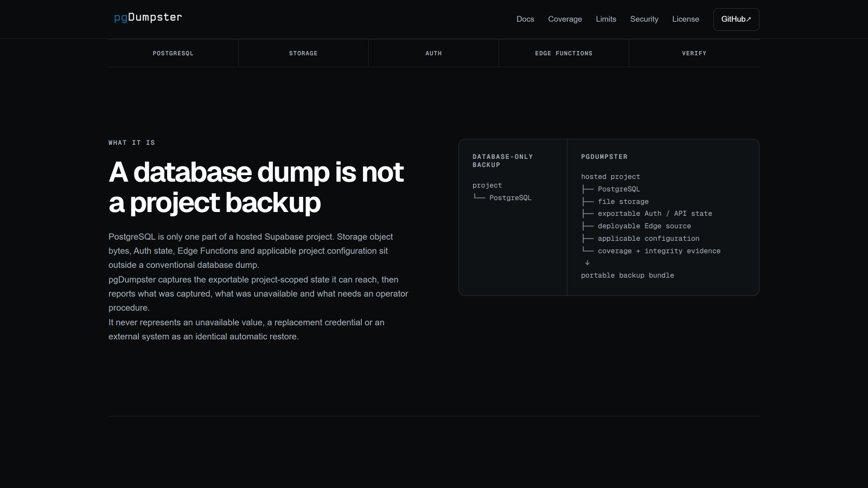
Task: Click the GitHub external link button
Action: (x=736, y=20)
